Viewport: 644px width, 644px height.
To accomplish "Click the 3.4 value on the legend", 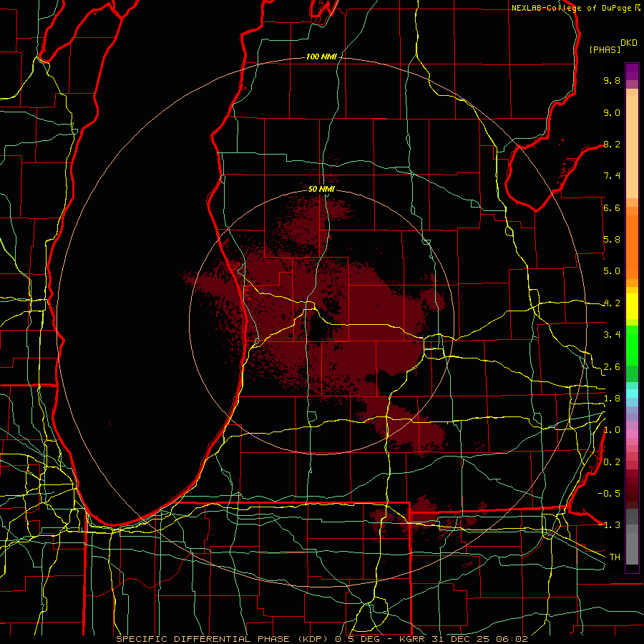I will 612,335.
